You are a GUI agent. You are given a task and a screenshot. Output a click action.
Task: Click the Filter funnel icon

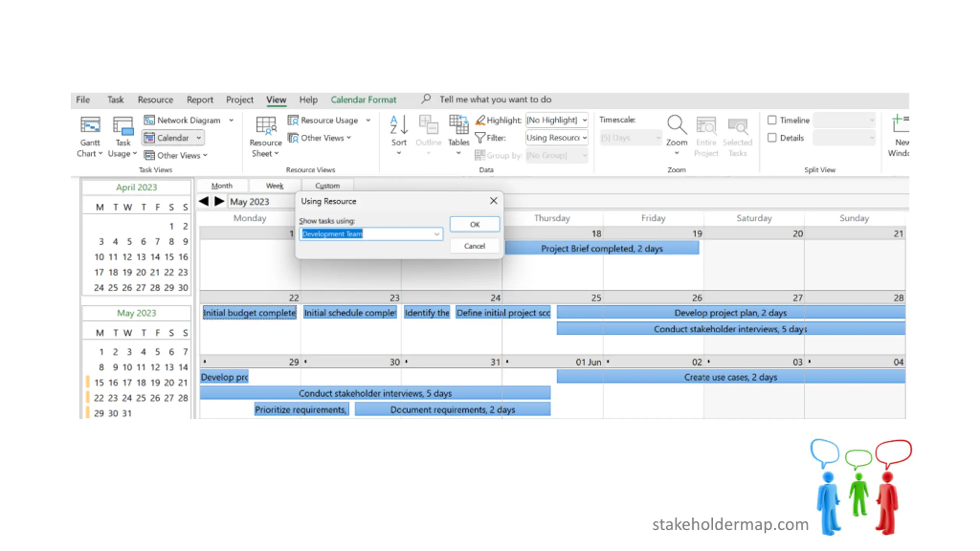click(480, 137)
